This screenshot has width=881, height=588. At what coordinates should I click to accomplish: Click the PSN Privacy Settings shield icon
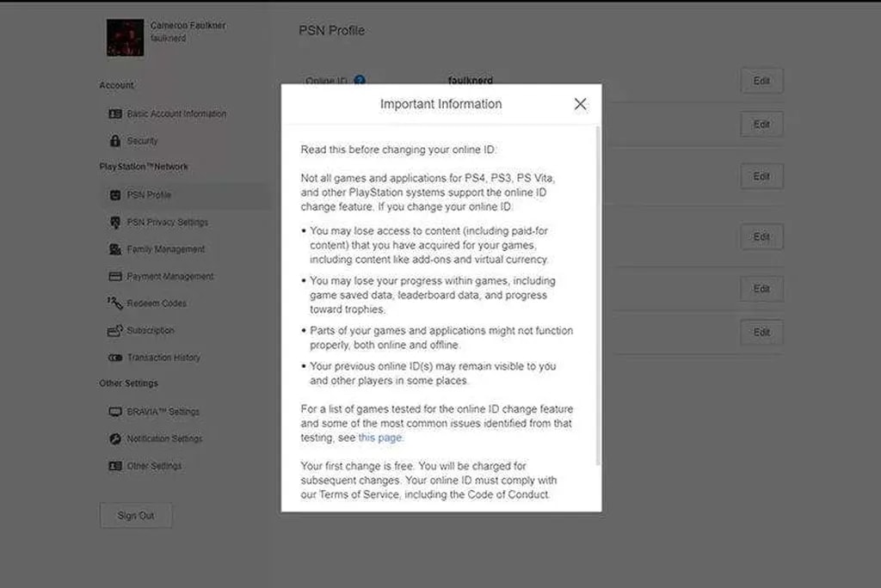click(115, 222)
